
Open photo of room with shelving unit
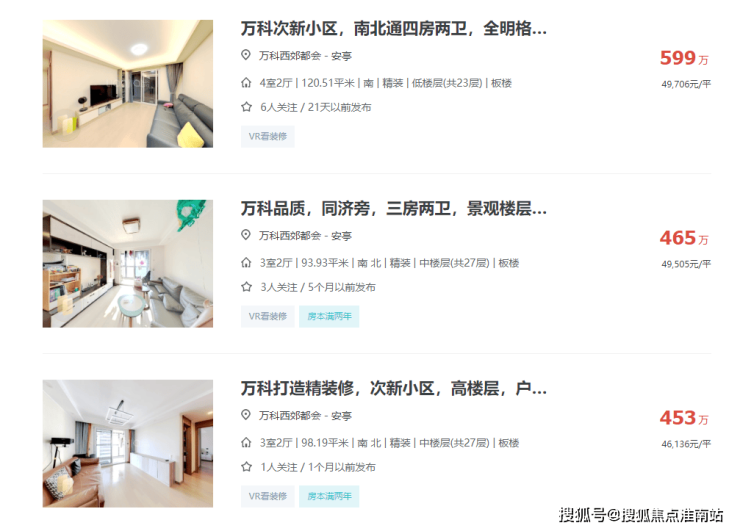(128, 263)
